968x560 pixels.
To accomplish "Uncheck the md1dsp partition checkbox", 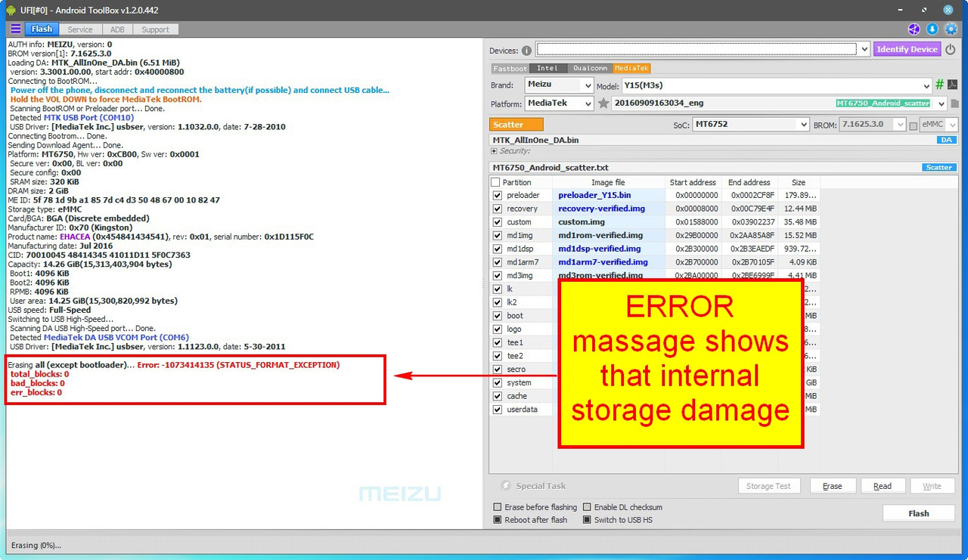I will (497, 249).
